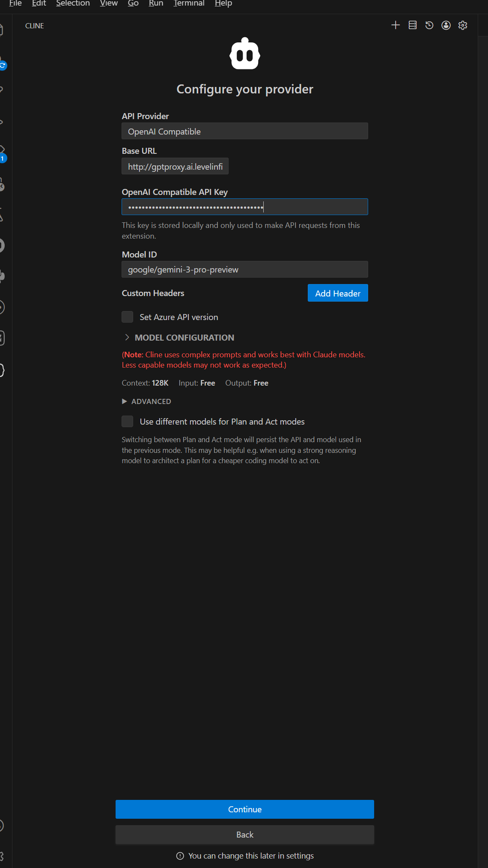Open Cline task history icon
Viewport: 488px width, 868px height.
(x=429, y=25)
